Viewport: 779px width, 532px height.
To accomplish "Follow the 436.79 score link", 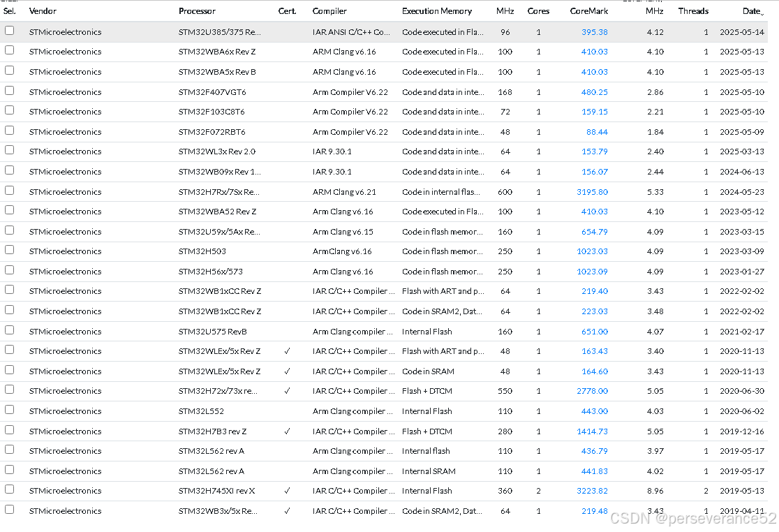I will pyautogui.click(x=595, y=451).
